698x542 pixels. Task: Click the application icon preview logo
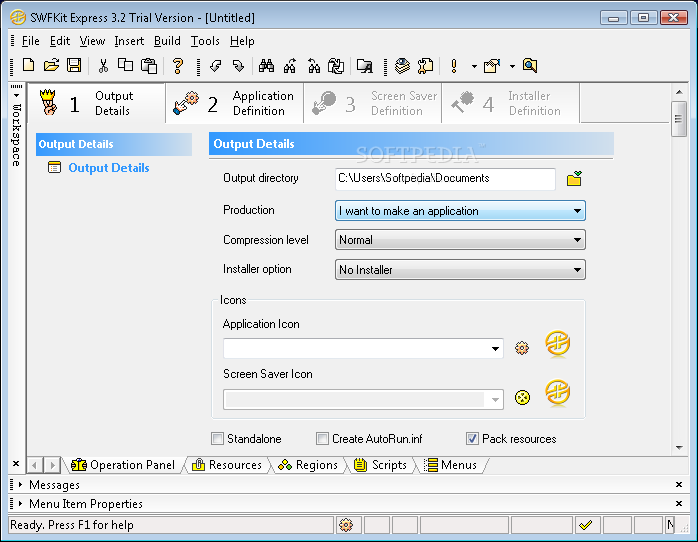(557, 343)
